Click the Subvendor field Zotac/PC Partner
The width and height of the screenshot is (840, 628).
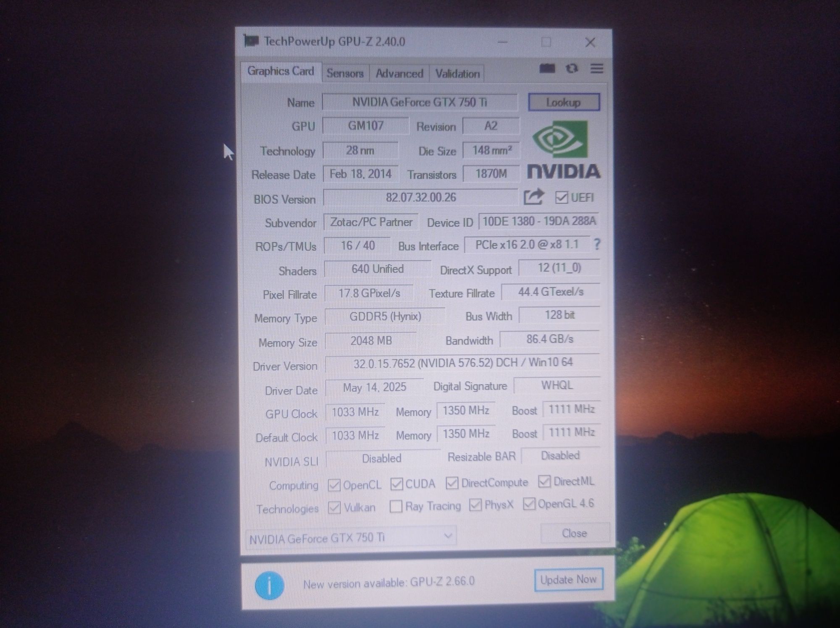pos(371,222)
